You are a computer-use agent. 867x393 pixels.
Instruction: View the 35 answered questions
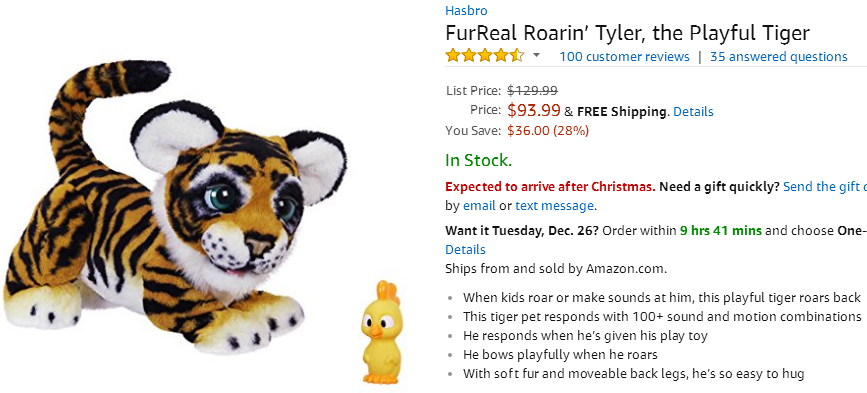[779, 56]
